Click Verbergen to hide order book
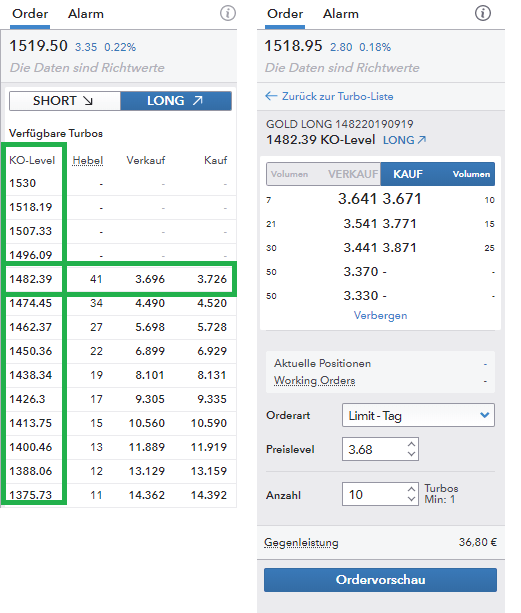The width and height of the screenshot is (521, 613). click(x=380, y=315)
